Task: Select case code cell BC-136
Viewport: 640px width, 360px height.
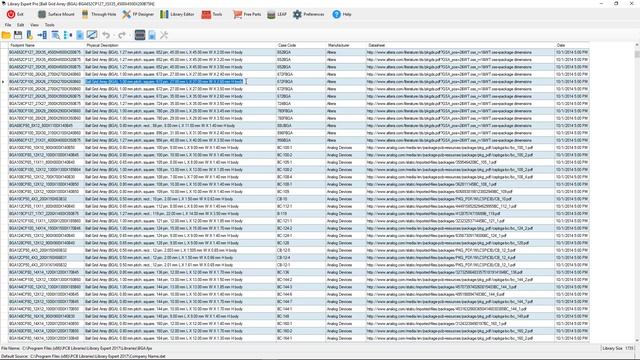Action: tap(301, 272)
